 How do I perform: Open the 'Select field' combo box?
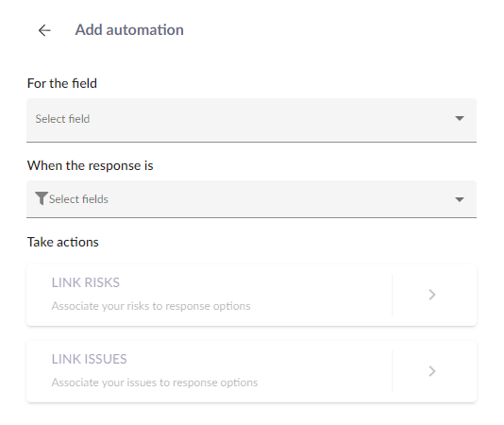tap(251, 120)
